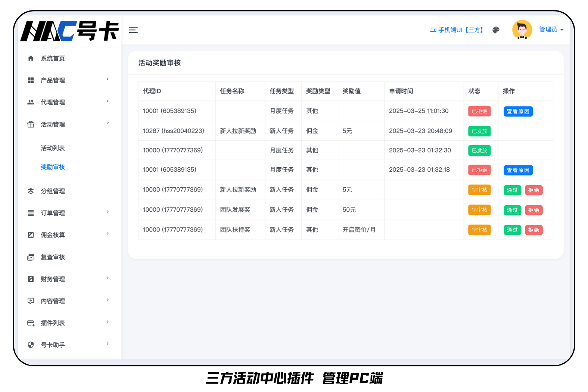Screen dimensions: 588x392
Task: Click the 财务管理 icon in sidebar
Action: tap(31, 279)
